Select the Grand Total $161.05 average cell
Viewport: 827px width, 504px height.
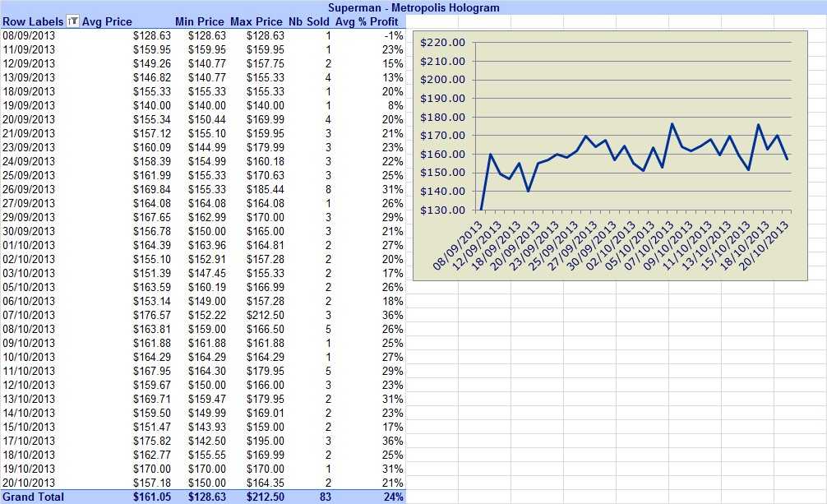(x=152, y=497)
